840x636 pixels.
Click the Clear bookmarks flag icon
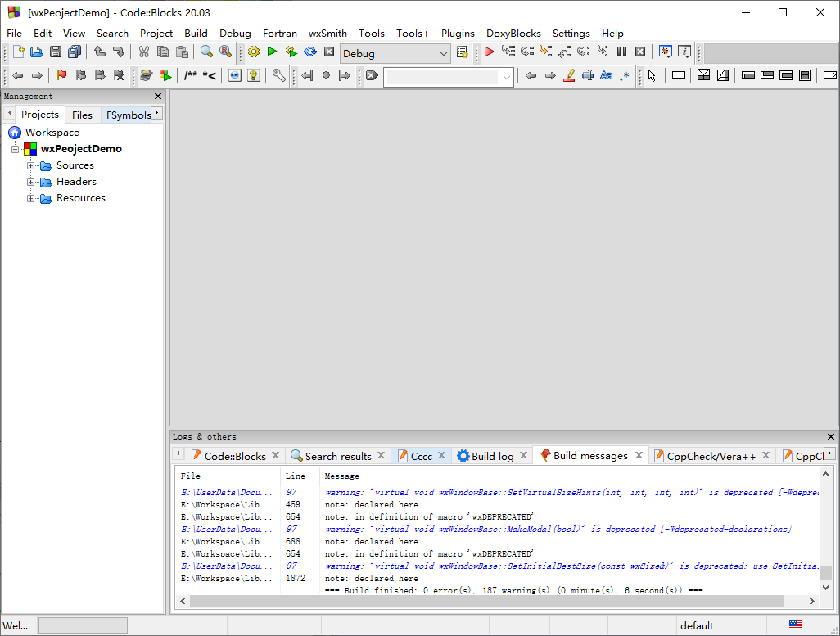tap(119, 75)
